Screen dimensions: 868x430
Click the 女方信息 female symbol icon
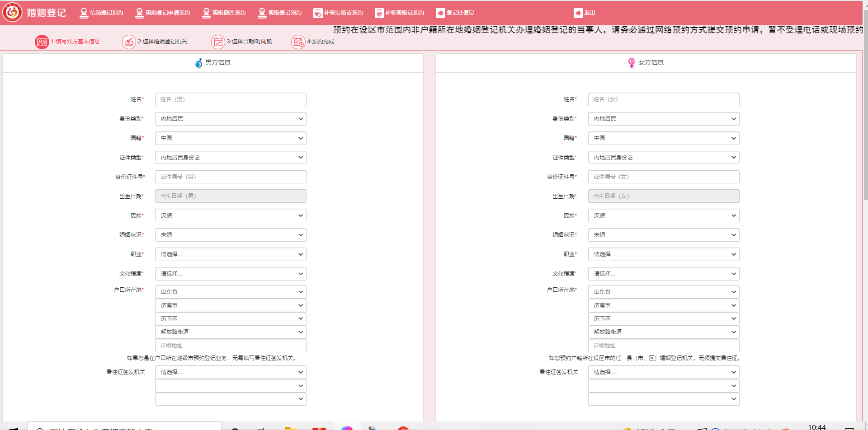632,63
